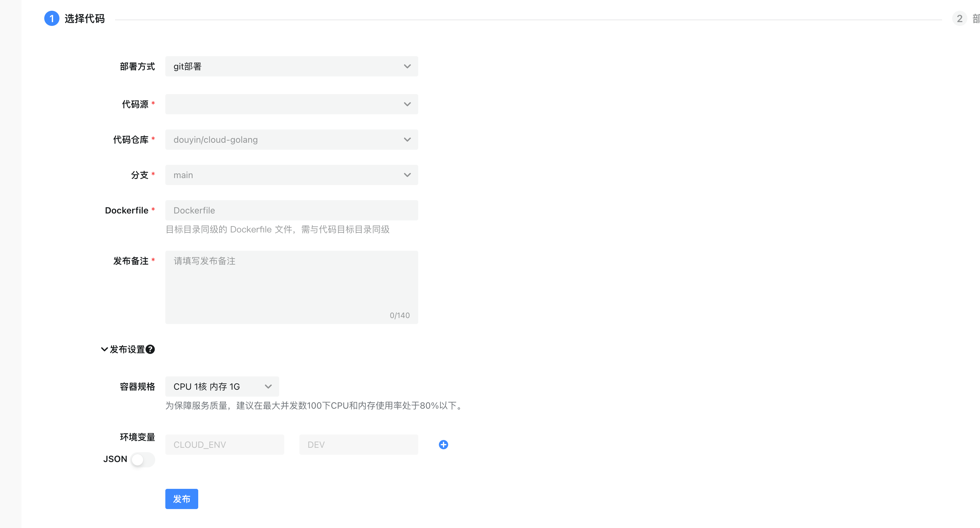This screenshot has width=980, height=528.
Task: Click the 发布设置 section title text
Action: 127,349
